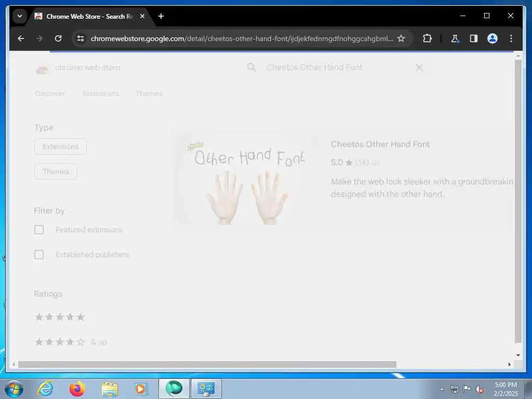This screenshot has height=399, width=532.
Task: View site information icon in address bar
Action: [81, 38]
